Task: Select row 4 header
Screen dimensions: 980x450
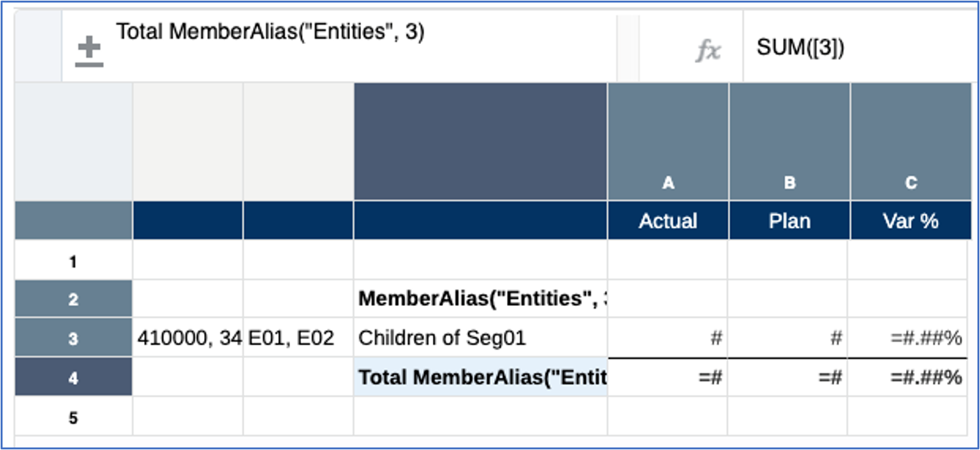Action: click(x=73, y=377)
